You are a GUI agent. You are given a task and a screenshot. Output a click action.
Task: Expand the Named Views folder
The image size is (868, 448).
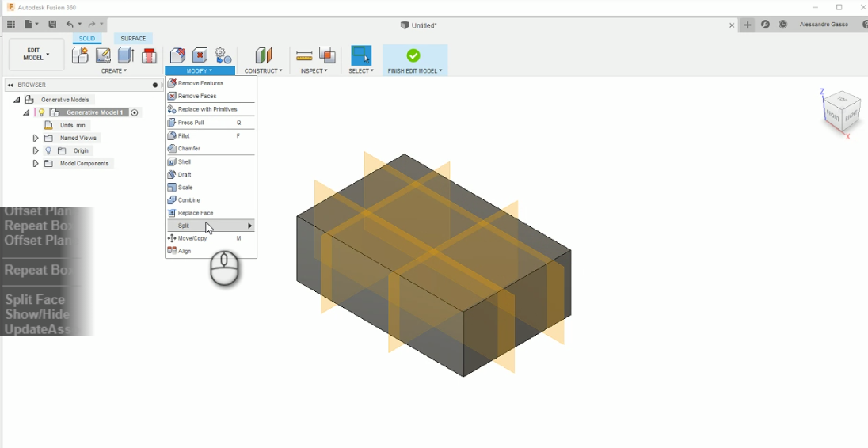[36, 138]
